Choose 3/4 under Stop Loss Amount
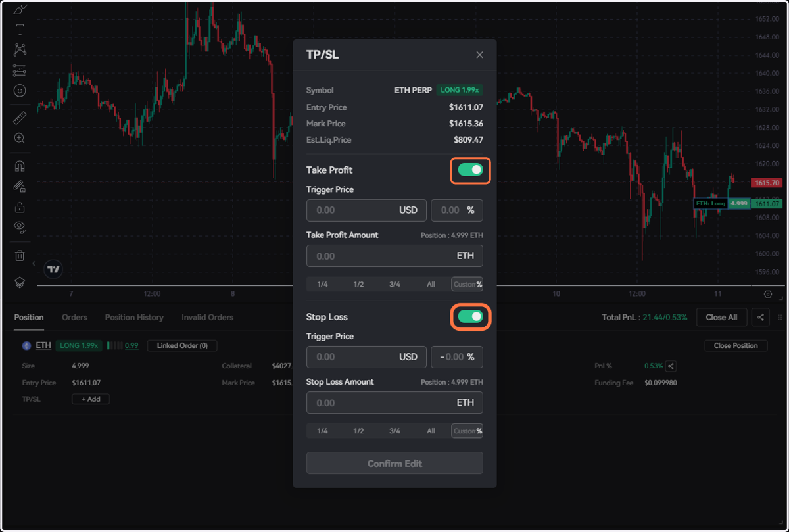The image size is (789, 532). [394, 431]
